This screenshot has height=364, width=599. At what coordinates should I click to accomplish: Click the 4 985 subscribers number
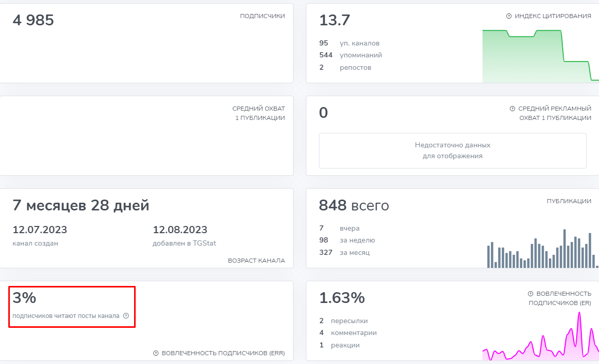point(33,20)
